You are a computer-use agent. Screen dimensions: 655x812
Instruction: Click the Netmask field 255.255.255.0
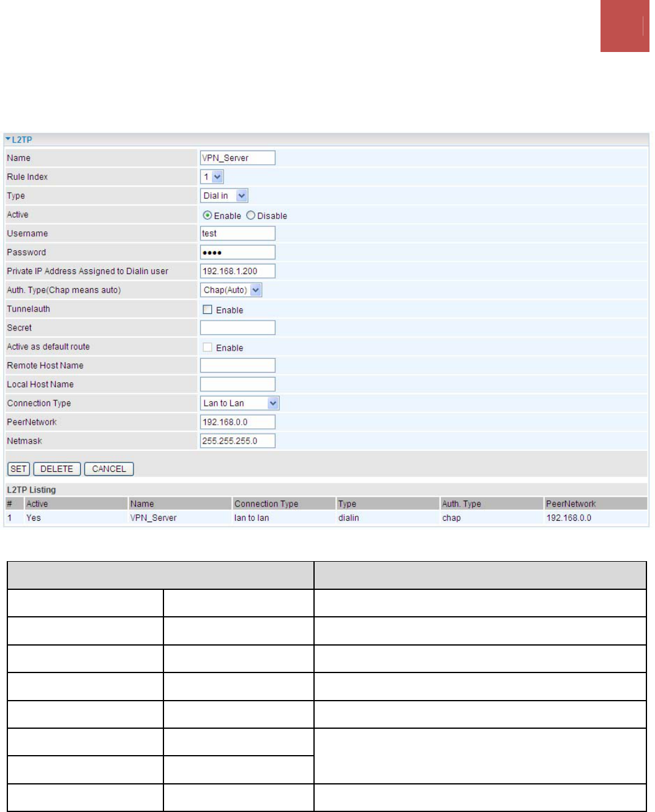pos(238,441)
